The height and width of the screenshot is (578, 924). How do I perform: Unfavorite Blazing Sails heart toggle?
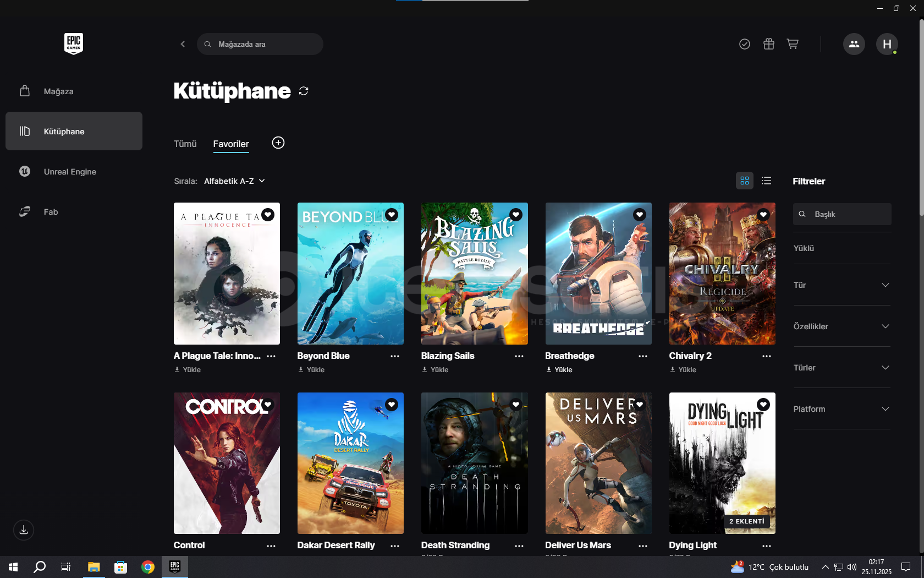point(516,215)
